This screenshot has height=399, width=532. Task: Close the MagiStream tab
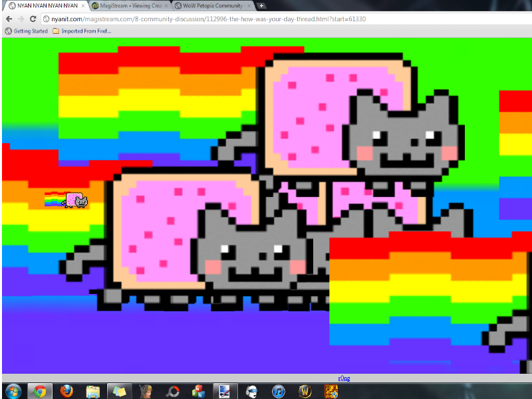click(x=166, y=6)
